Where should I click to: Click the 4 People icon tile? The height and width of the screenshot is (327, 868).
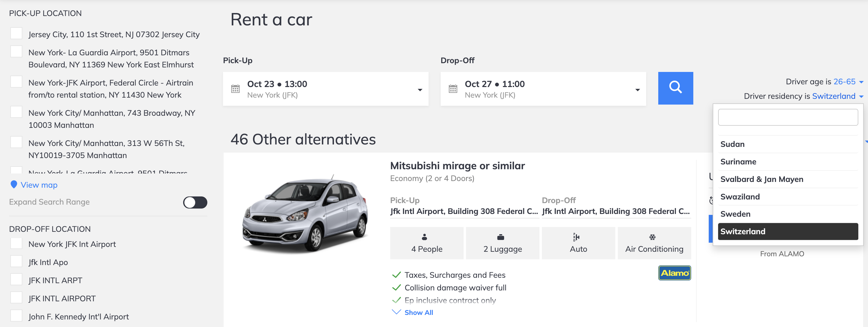click(426, 243)
